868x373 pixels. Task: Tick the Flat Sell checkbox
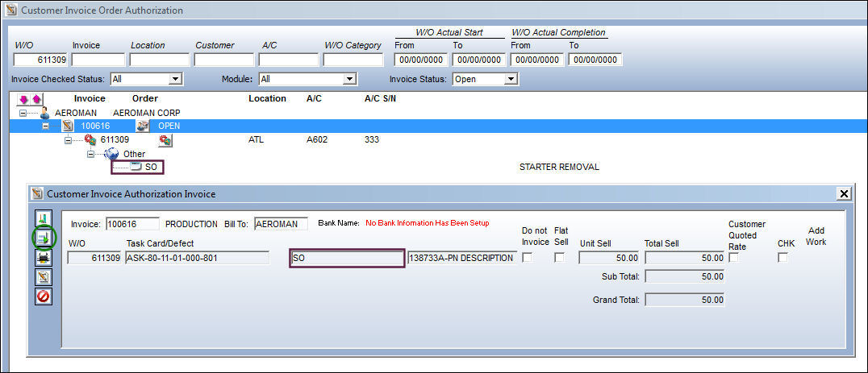(560, 258)
